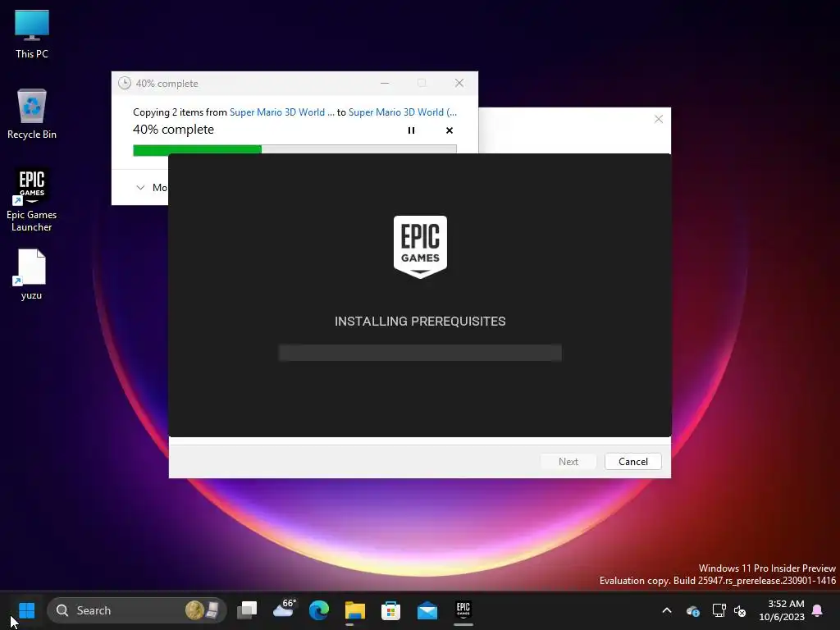The height and width of the screenshot is (630, 840).
Task: Open the yuzu desktop shortcut
Action: tap(32, 274)
